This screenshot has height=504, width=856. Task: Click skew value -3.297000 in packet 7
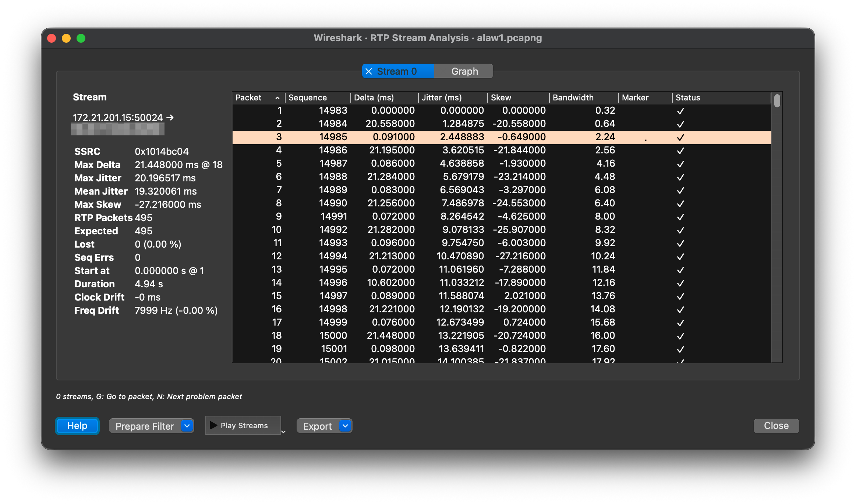click(x=522, y=190)
